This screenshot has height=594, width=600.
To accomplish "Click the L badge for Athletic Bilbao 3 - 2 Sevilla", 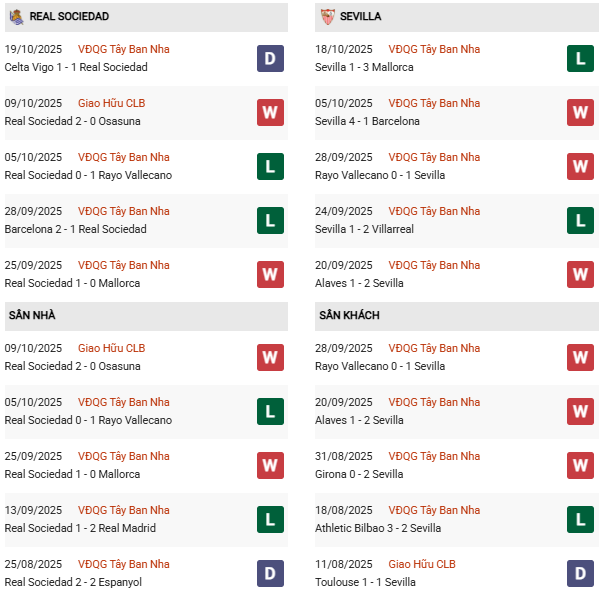I will [x=581, y=519].
